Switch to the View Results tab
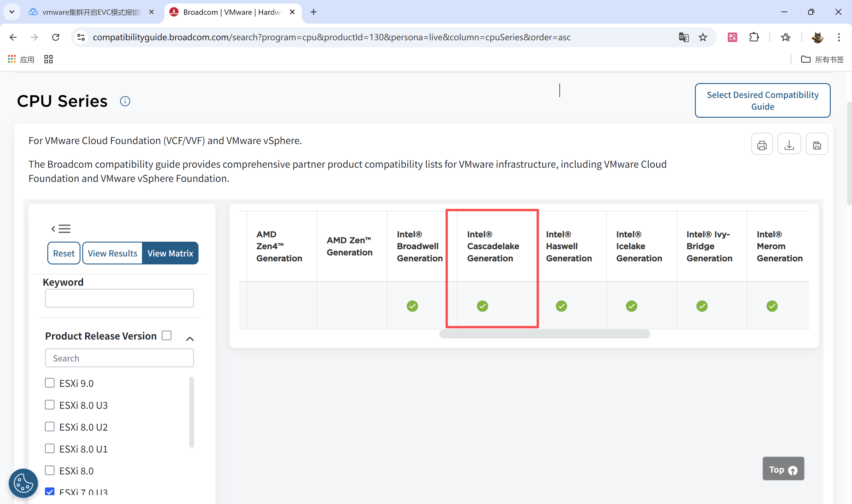852x504 pixels. pos(112,253)
